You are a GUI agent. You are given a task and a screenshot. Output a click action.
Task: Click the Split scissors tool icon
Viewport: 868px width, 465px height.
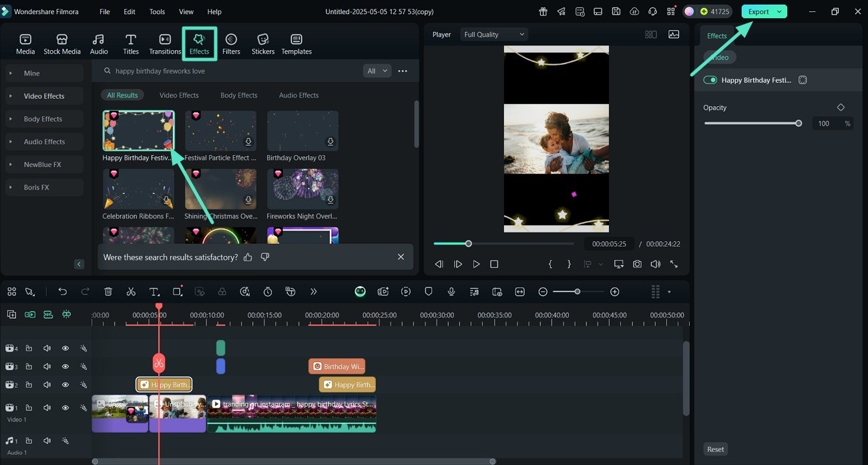click(x=131, y=291)
